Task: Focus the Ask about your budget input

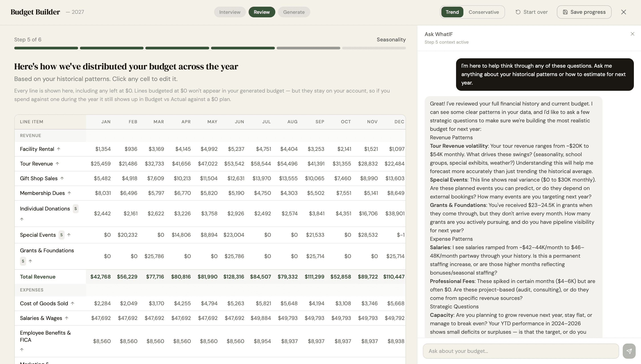Action: [521, 351]
